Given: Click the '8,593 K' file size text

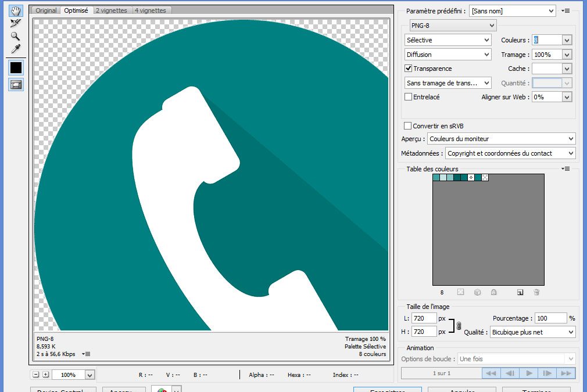Looking at the screenshot, I should (46, 346).
